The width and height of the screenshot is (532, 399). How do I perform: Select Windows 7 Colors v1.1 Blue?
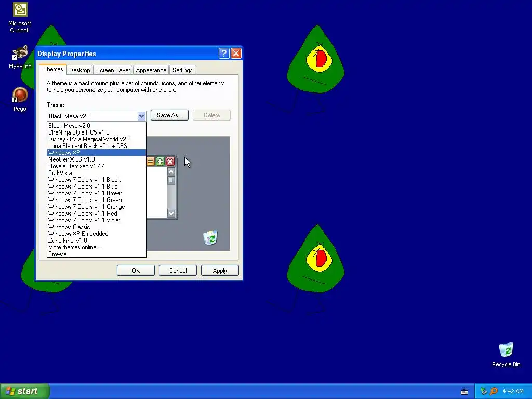coord(96,187)
